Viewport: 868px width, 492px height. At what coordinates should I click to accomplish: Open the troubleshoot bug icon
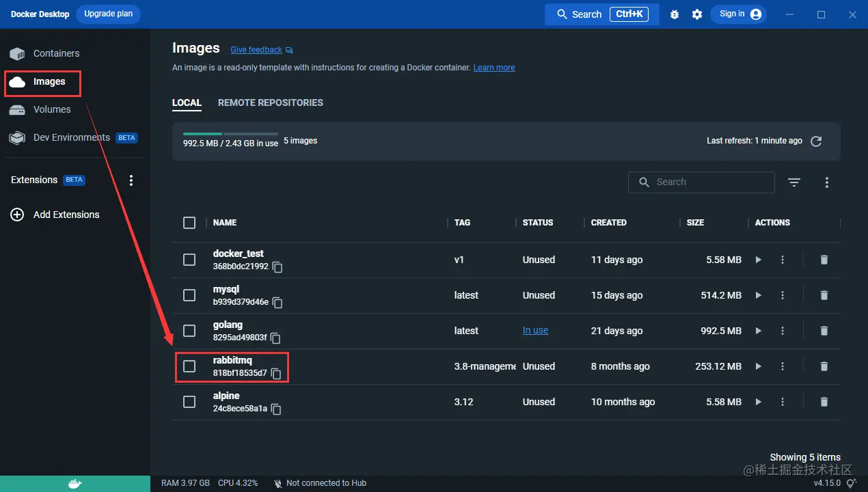tap(675, 14)
